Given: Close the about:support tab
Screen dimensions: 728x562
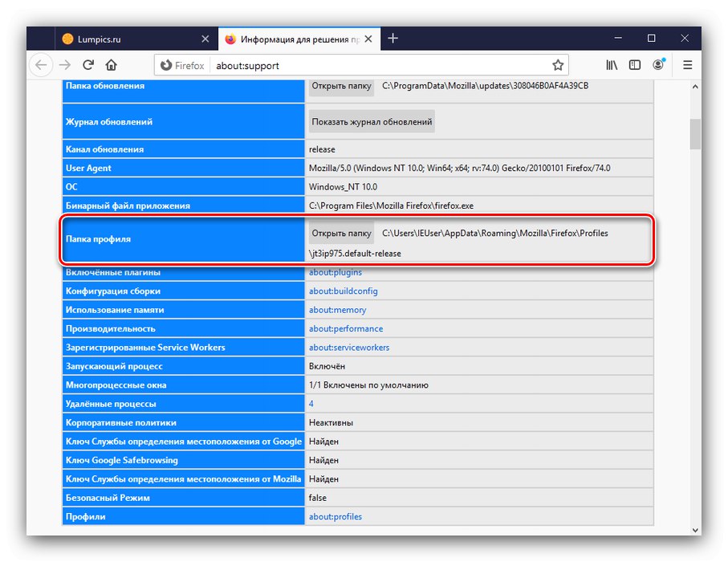Looking at the screenshot, I should pos(368,39).
